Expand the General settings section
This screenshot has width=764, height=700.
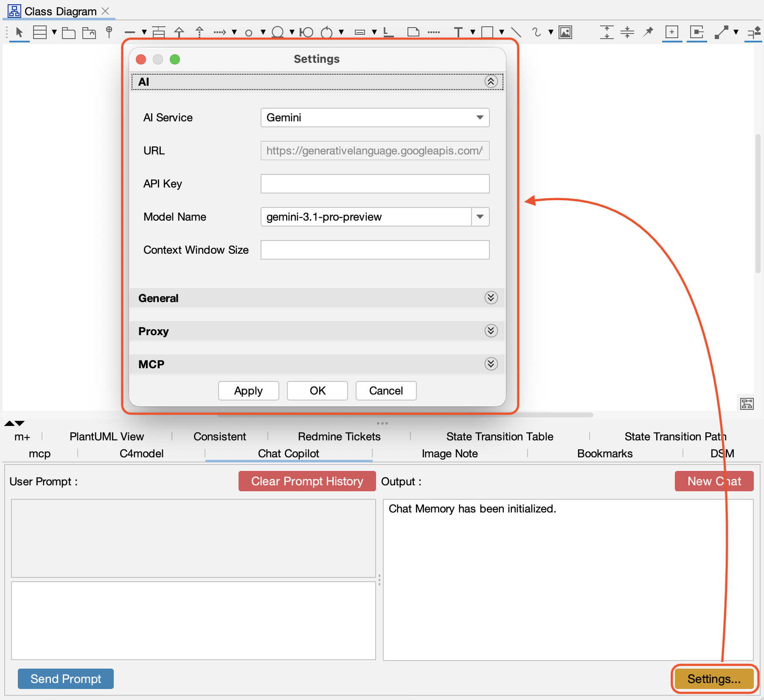491,298
